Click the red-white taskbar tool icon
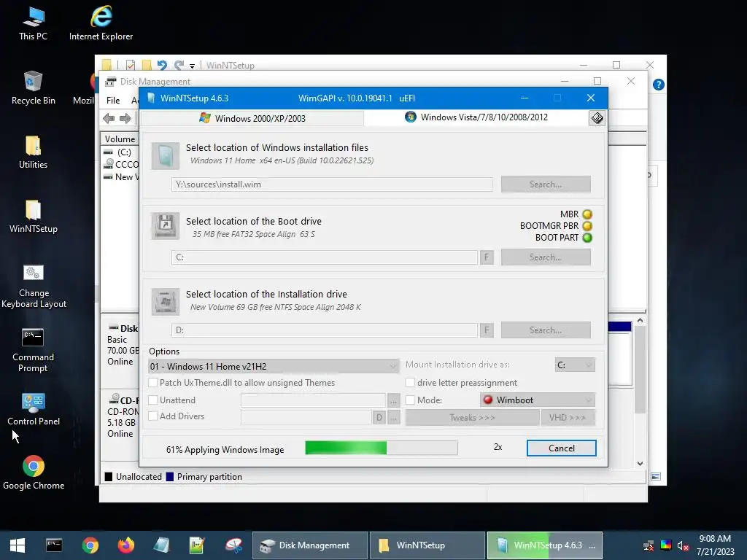747x560 pixels. (x=233, y=545)
